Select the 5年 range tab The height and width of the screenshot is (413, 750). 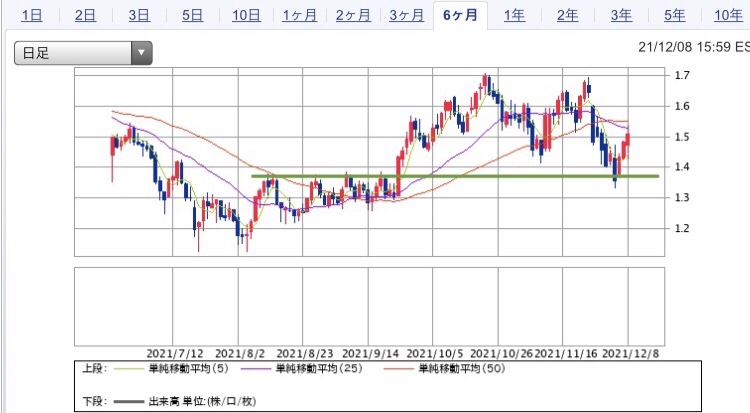click(674, 15)
